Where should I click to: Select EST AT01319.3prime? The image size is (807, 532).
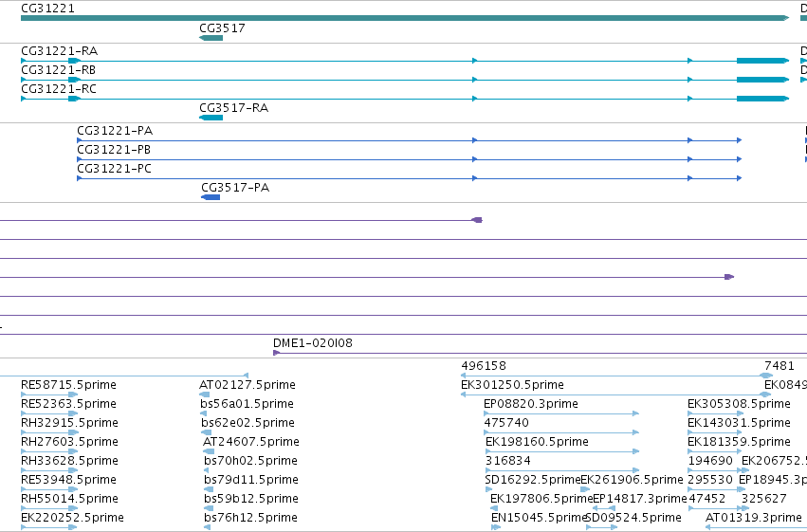(x=754, y=518)
